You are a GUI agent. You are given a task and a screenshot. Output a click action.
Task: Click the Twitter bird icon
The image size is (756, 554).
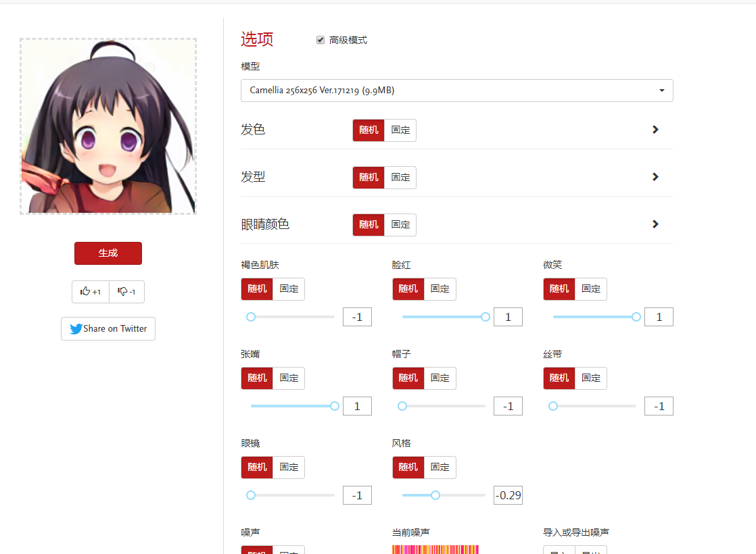click(76, 328)
